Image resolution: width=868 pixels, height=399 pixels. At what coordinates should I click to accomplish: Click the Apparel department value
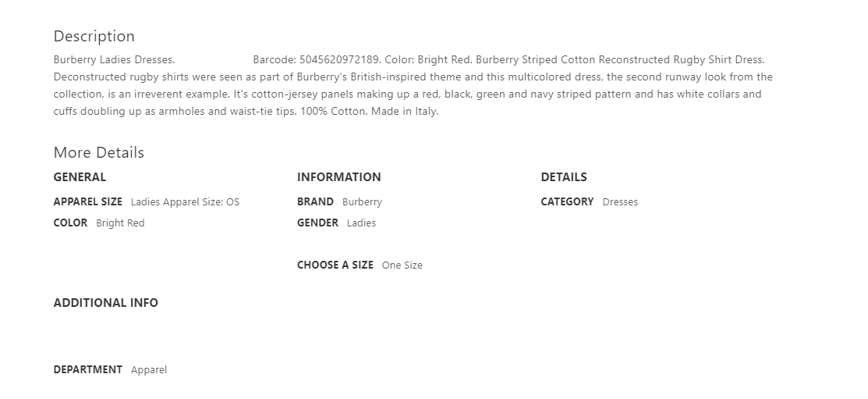point(148,370)
